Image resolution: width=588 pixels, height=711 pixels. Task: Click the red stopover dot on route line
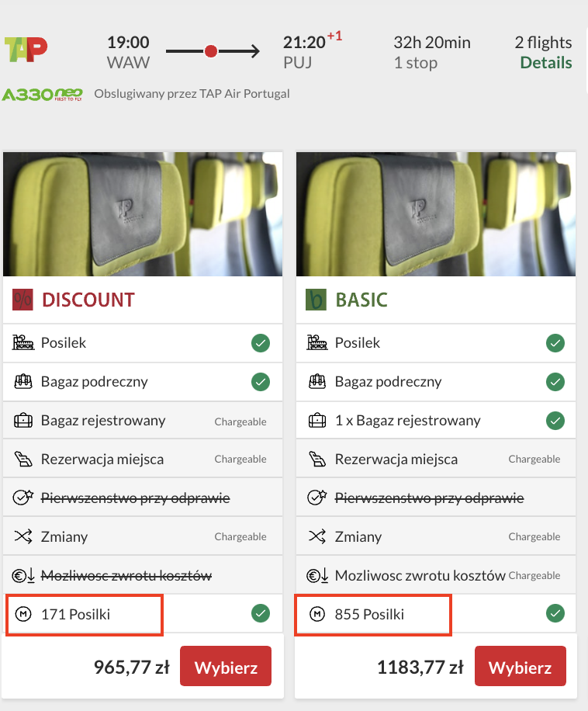(x=211, y=51)
